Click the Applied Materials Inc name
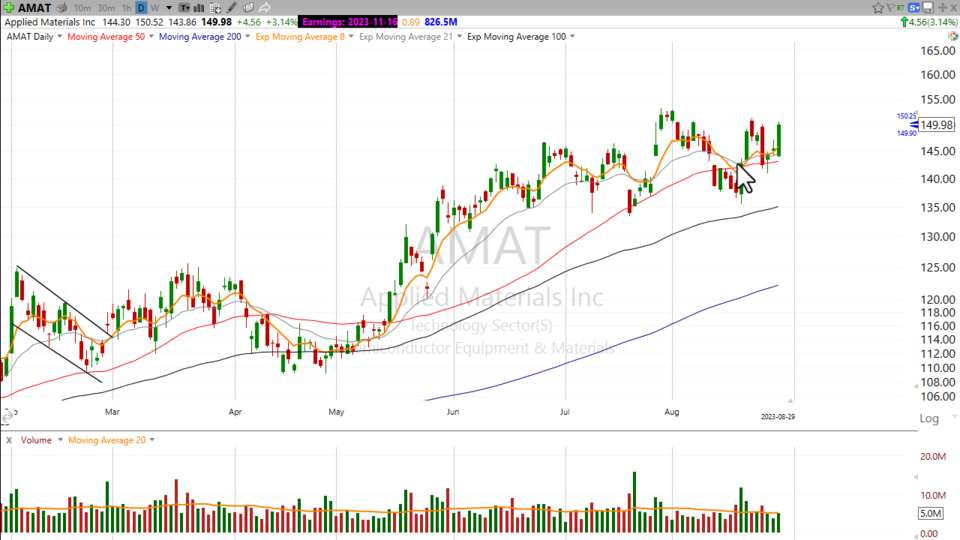 pos(50,22)
